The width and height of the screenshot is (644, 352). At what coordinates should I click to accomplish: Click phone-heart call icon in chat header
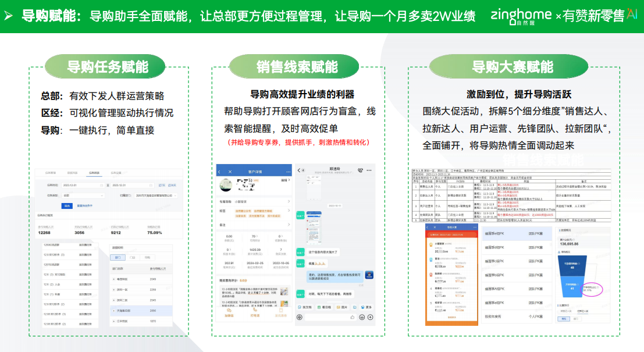coord(360,170)
